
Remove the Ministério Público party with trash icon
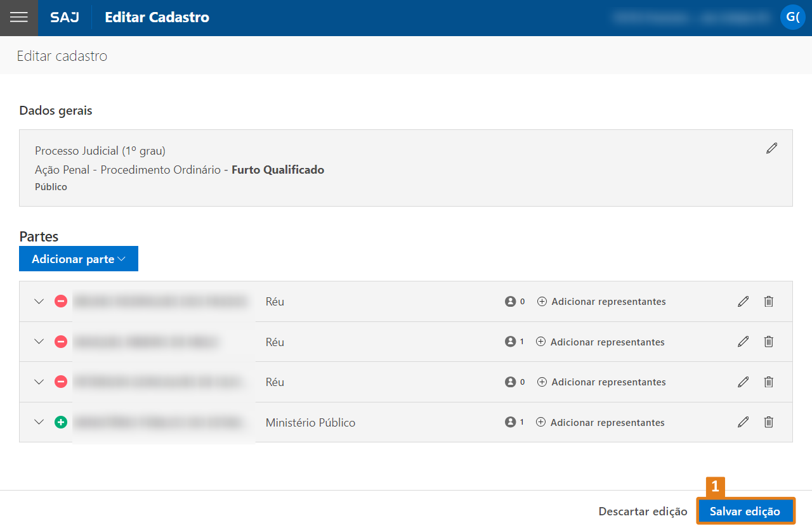point(768,422)
